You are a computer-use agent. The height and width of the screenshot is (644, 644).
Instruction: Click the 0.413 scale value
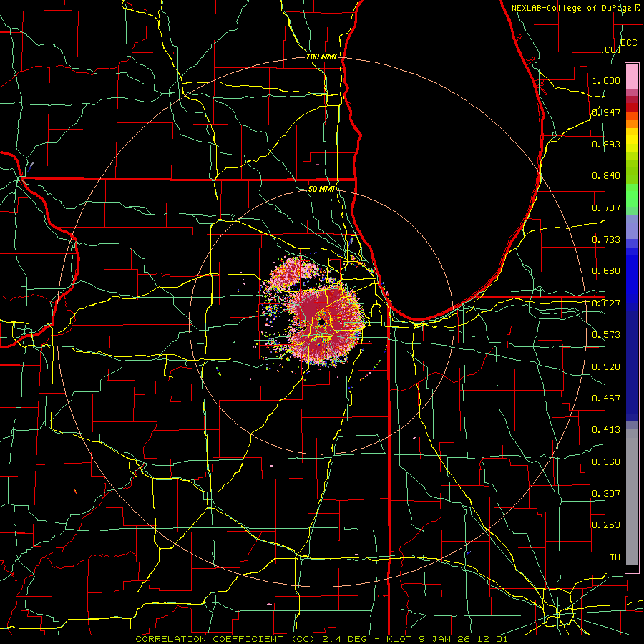pyautogui.click(x=606, y=430)
